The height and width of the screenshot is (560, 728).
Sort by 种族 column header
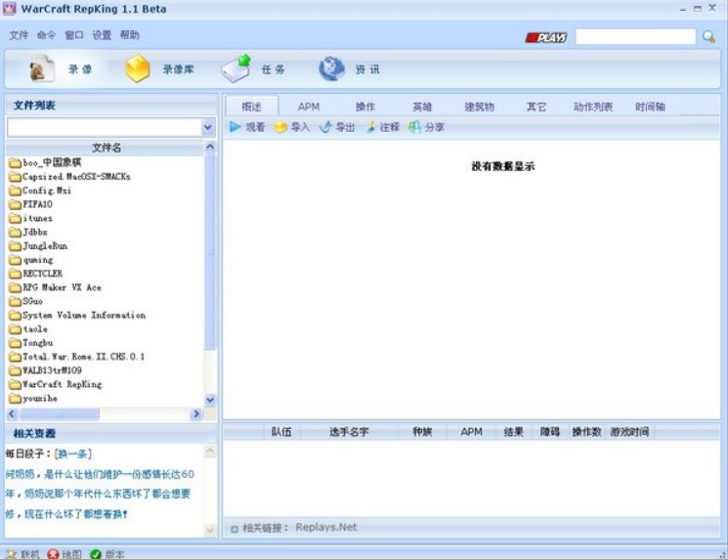click(422, 432)
